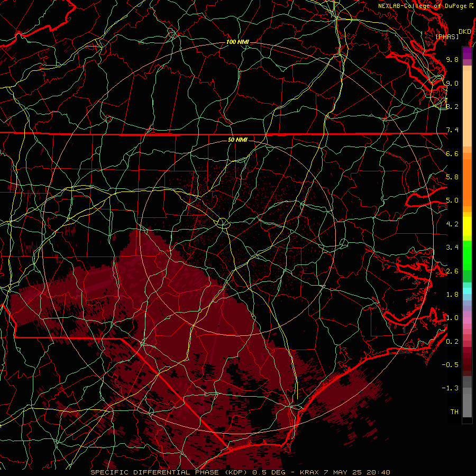Viewport: 476px width, 476px height.
Task: Select the 1.0 scale label
Action: coord(452,318)
